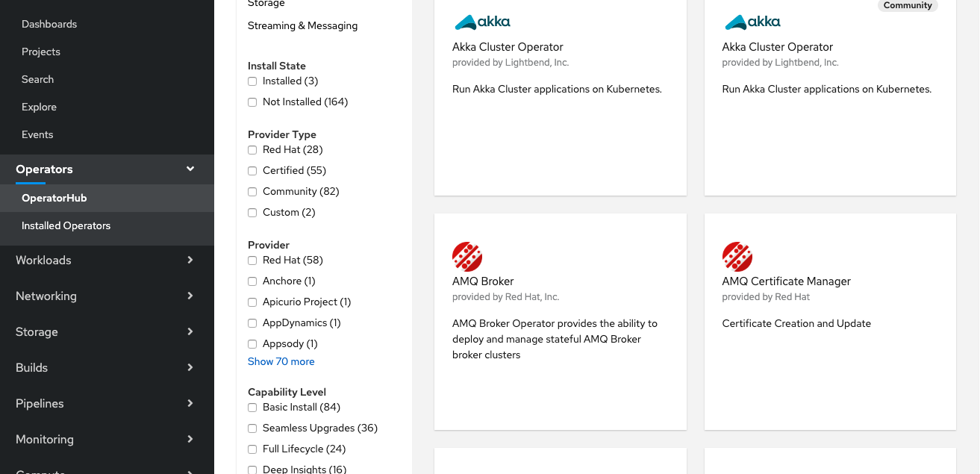This screenshot has width=980, height=474.
Task: Toggle the Not Installed (164) checkbox
Action: (x=252, y=102)
